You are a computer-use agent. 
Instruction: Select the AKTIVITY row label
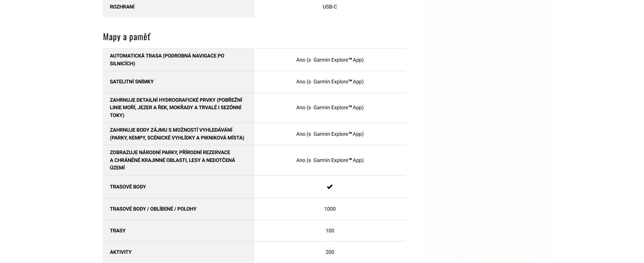121,252
